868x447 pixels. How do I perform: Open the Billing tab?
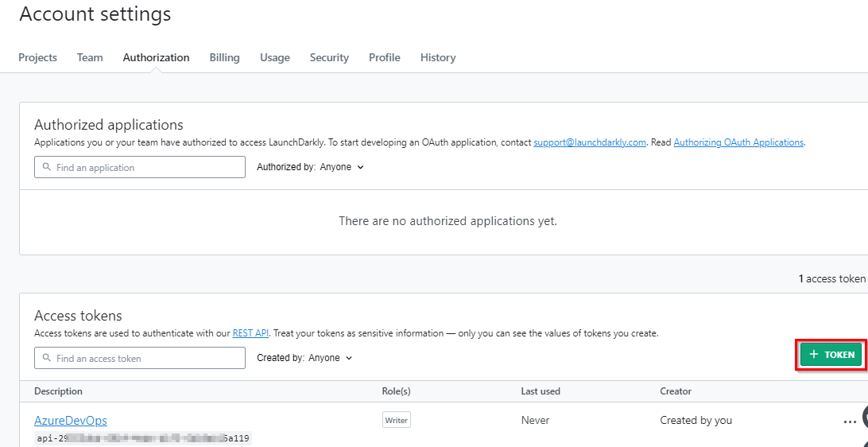click(x=225, y=57)
